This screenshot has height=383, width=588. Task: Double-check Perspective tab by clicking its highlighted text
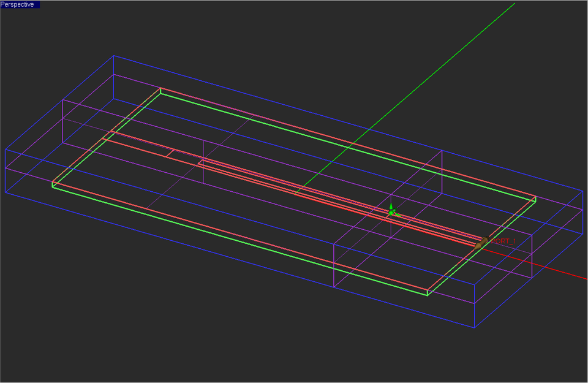click(x=20, y=4)
